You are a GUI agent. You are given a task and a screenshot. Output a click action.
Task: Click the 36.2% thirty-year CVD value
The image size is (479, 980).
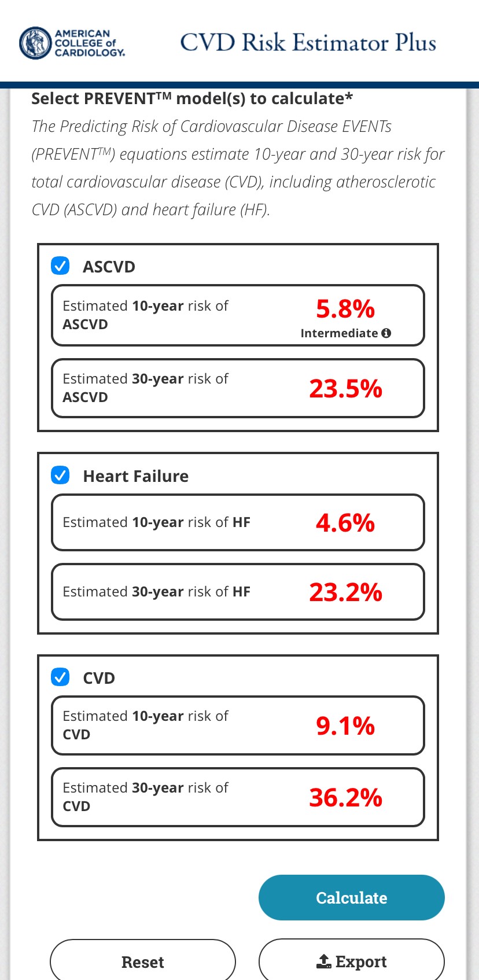345,797
